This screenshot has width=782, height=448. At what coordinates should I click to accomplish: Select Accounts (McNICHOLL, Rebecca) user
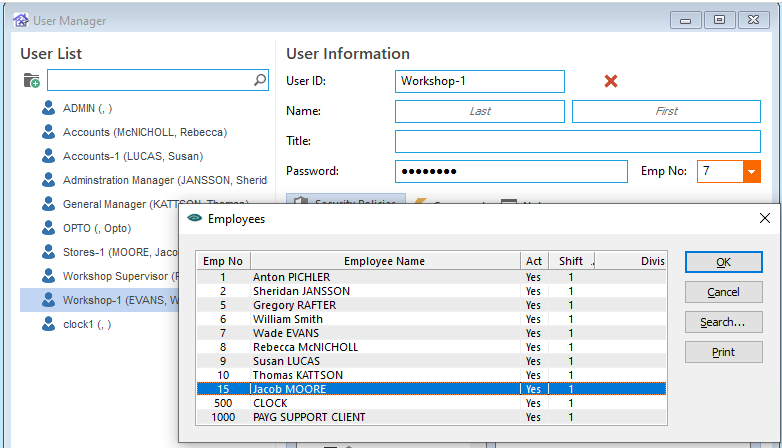point(145,132)
